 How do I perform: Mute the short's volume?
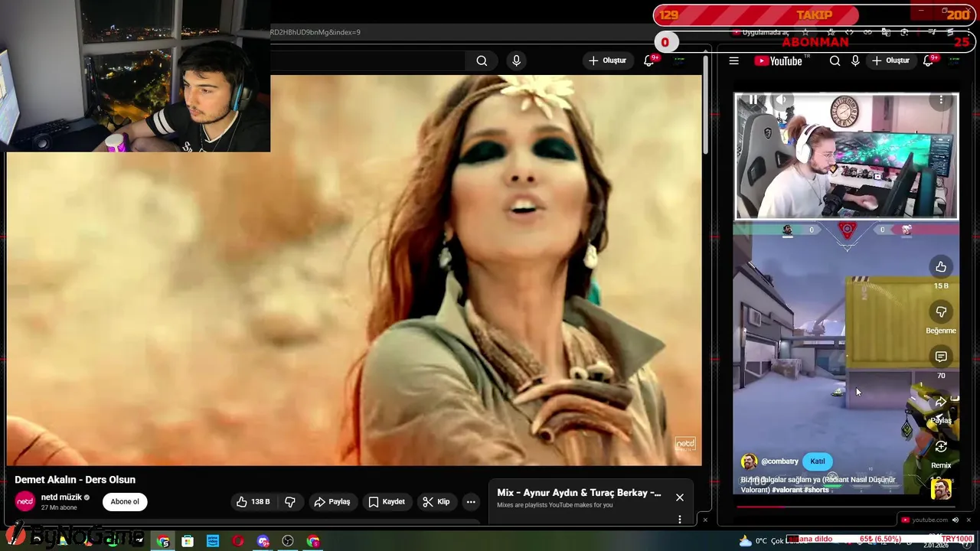781,100
